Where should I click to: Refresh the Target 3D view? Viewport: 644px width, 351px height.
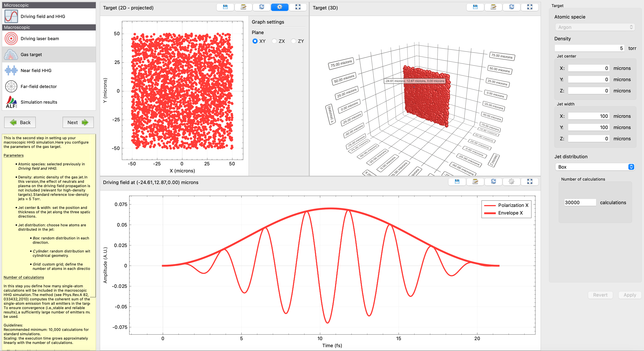click(512, 7)
